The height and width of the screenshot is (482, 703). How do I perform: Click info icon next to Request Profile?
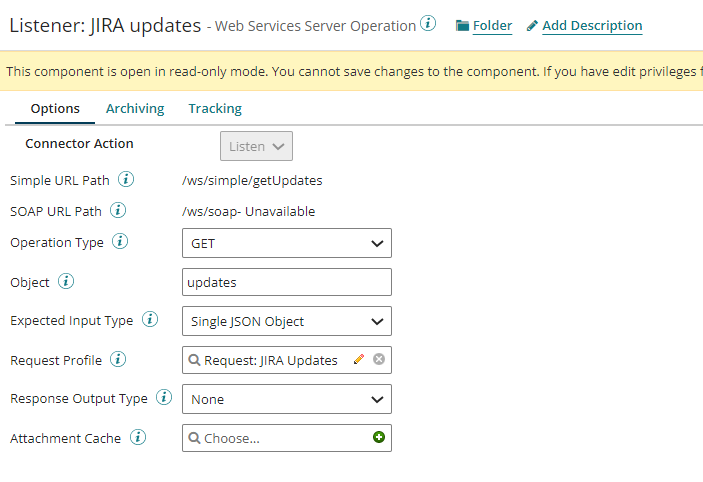coord(117,359)
